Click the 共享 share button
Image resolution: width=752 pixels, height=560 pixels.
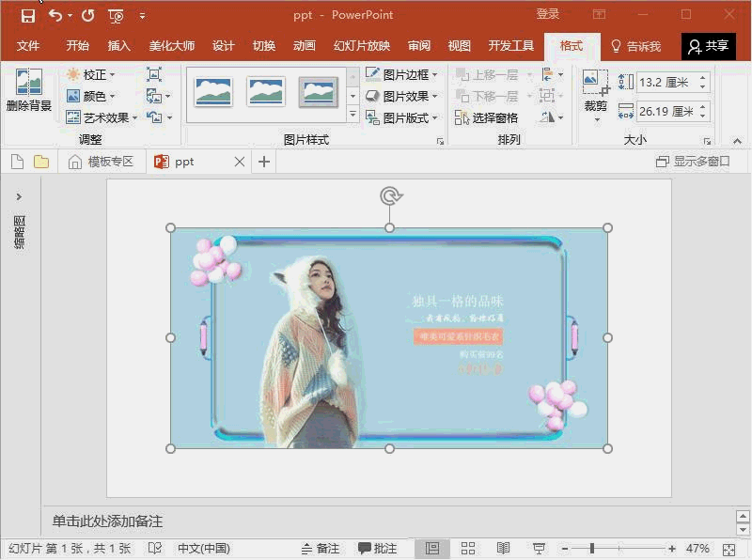pos(708,46)
